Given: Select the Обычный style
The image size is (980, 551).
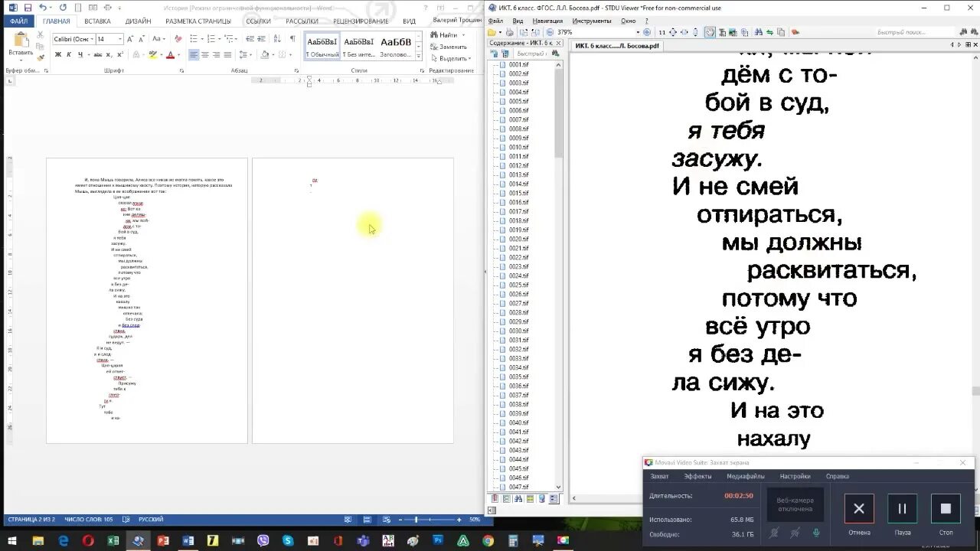Looking at the screenshot, I should pos(322,46).
